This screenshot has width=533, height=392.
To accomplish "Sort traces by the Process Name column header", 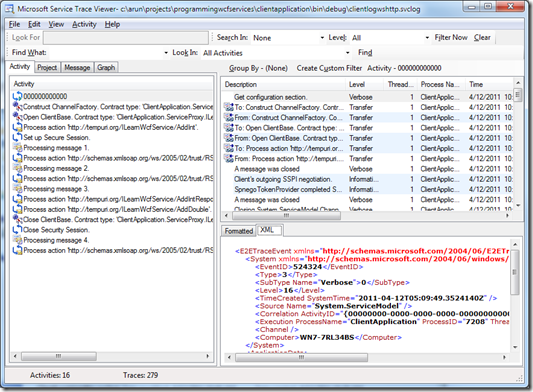I will pyautogui.click(x=441, y=84).
